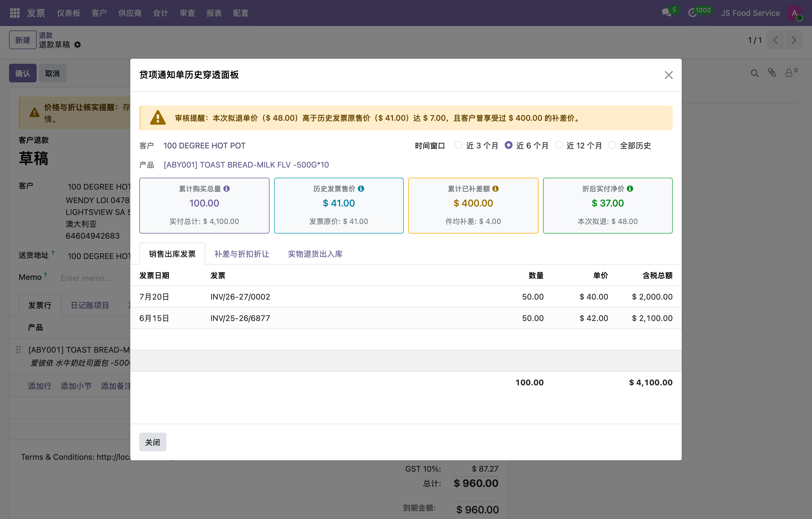Image resolution: width=812 pixels, height=519 pixels.
Task: Go to next record arrow
Action: pos(793,40)
